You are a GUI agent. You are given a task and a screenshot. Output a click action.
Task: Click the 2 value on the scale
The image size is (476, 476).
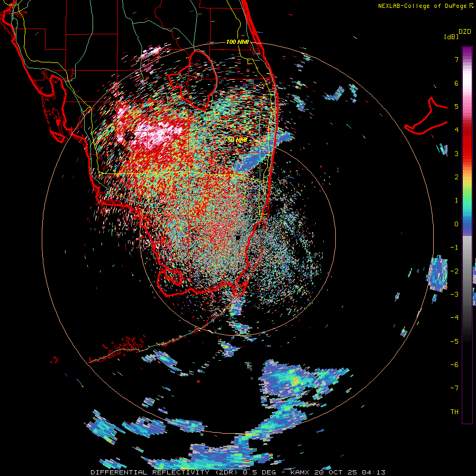(456, 177)
